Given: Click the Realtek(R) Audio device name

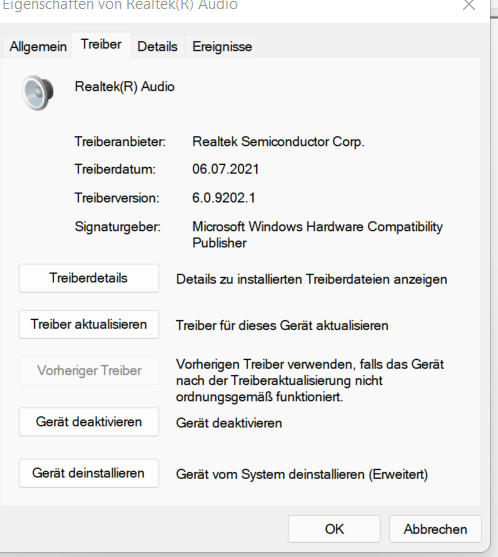Looking at the screenshot, I should pyautogui.click(x=125, y=87).
